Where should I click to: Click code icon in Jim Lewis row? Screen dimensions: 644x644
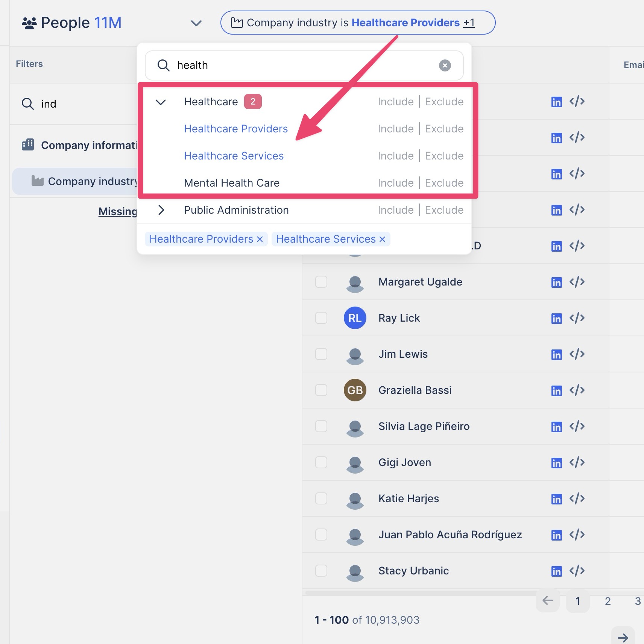click(577, 354)
